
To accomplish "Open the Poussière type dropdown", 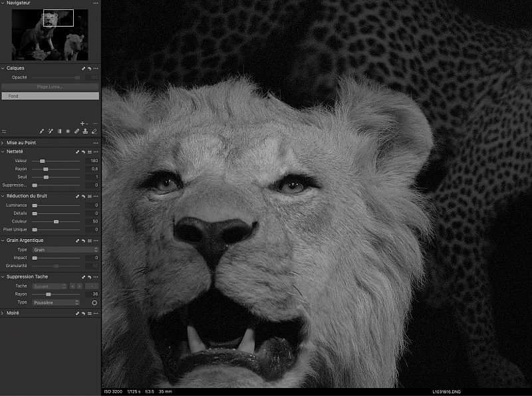I will click(56, 302).
